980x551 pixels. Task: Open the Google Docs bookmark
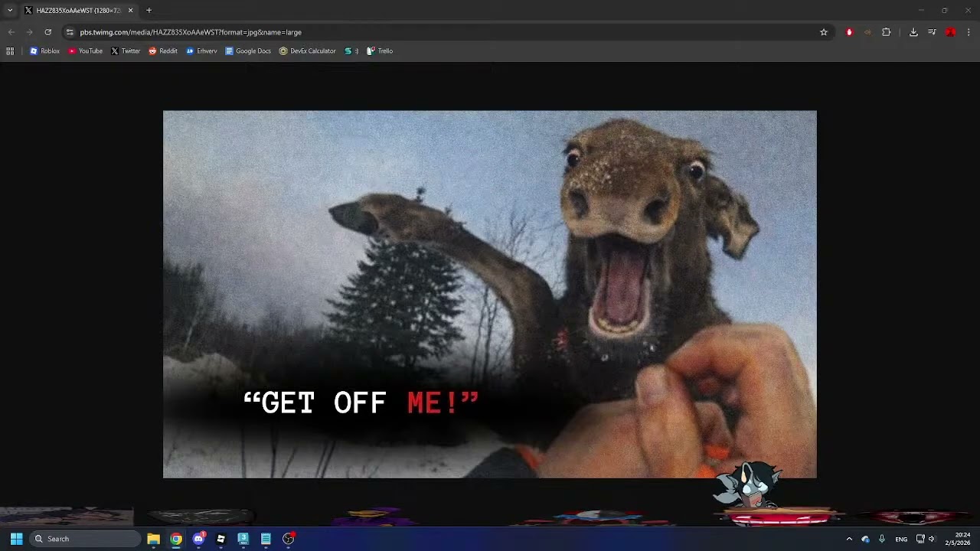pos(248,51)
